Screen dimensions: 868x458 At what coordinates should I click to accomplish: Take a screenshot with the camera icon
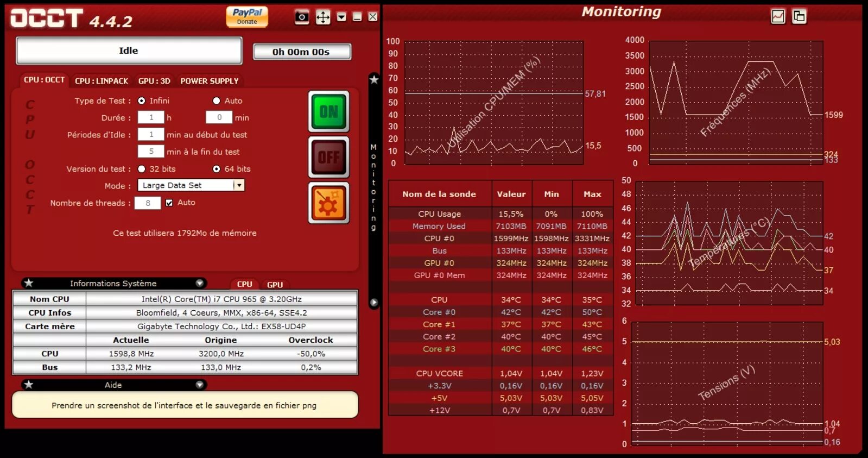coord(302,17)
